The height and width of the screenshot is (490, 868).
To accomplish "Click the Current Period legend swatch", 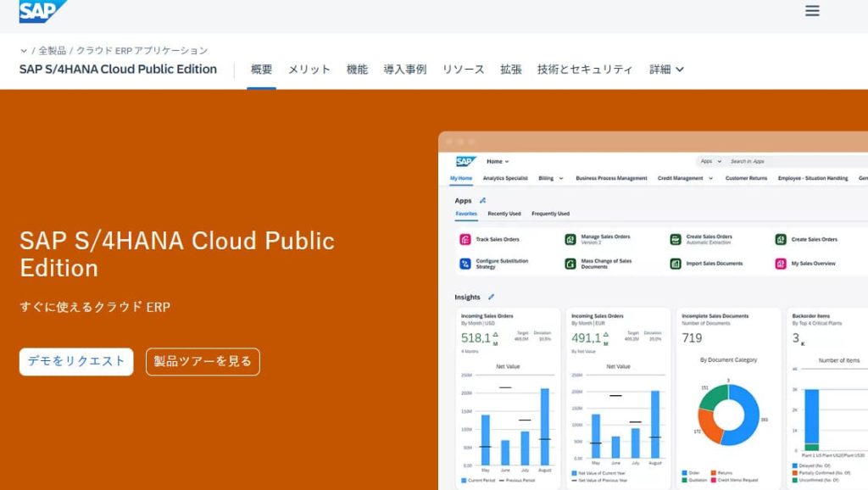I will coord(464,480).
